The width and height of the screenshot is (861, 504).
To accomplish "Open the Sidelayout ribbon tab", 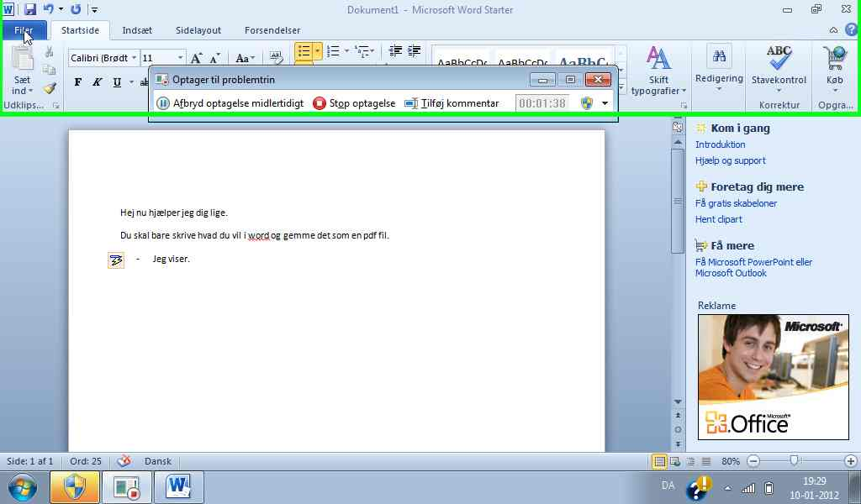I will [198, 30].
